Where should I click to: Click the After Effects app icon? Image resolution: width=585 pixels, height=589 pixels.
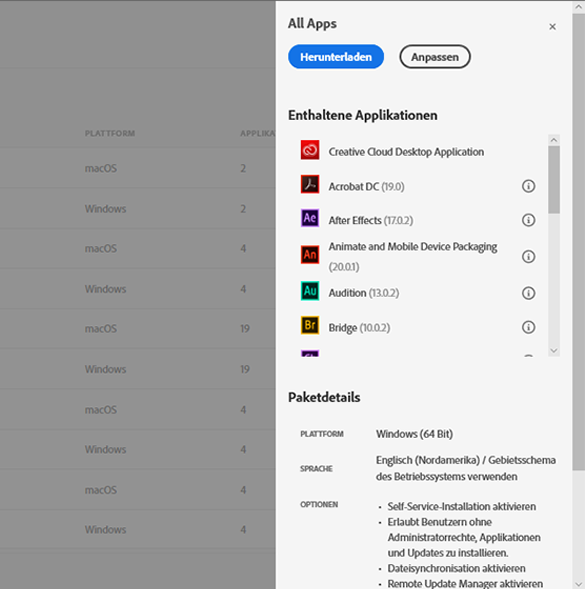coord(310,218)
